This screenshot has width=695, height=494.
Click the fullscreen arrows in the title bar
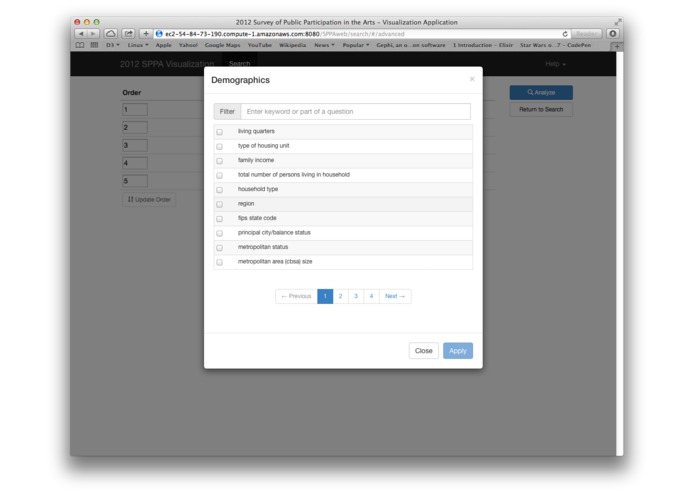pos(618,22)
